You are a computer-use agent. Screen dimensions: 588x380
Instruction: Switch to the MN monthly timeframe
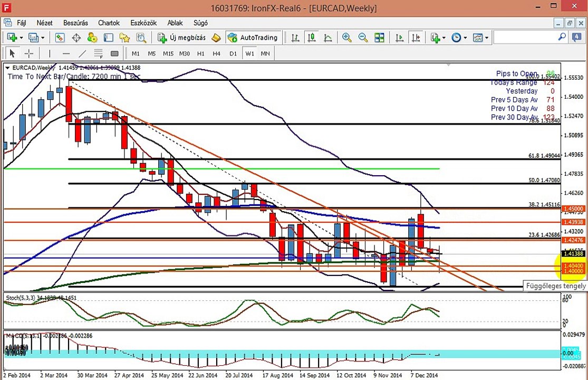pyautogui.click(x=265, y=54)
